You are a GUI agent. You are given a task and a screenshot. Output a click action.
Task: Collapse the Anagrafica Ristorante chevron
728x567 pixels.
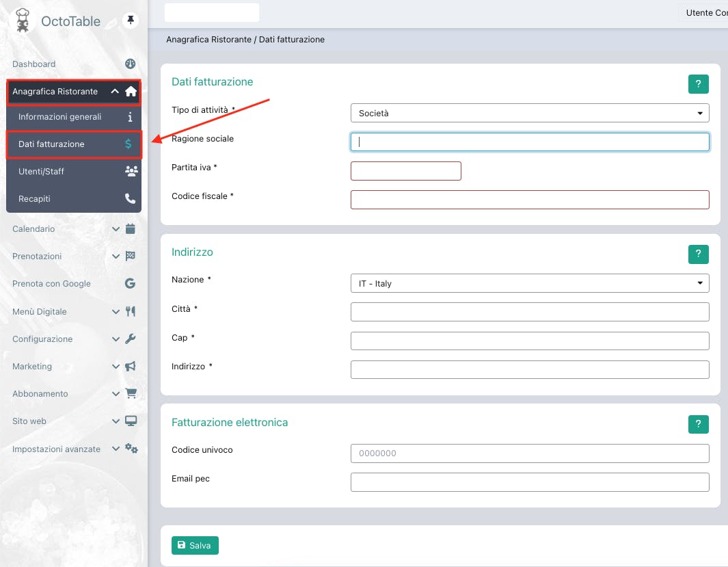click(x=115, y=91)
